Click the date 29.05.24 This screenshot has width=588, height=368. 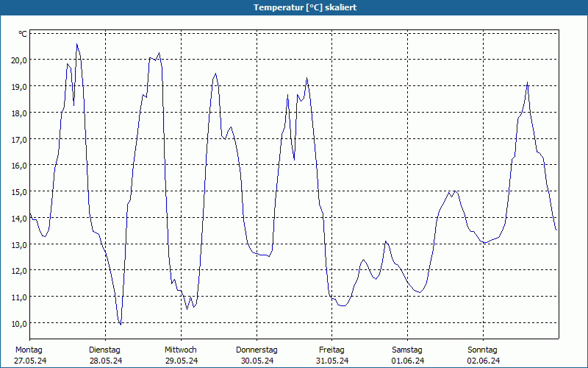[182, 361]
